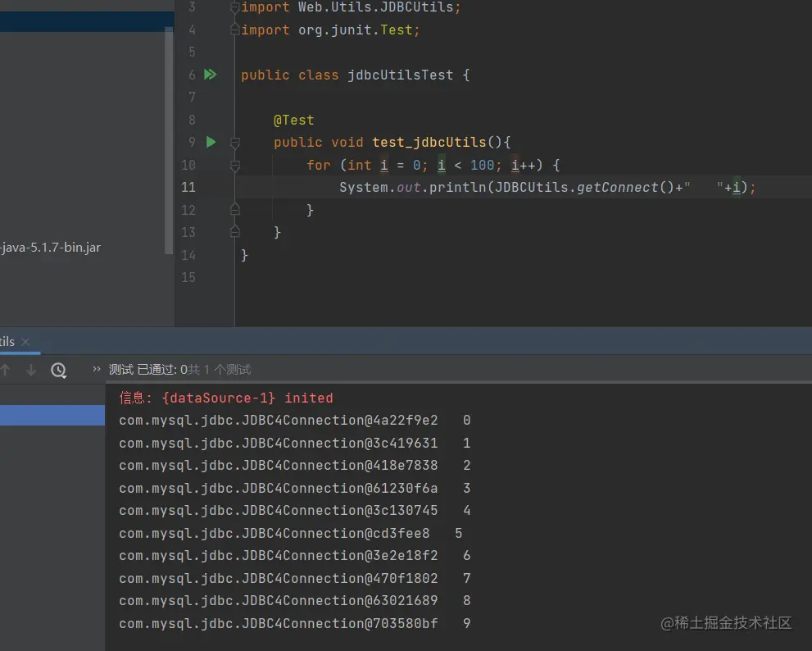Click the @Test annotation
812x651 pixels.
[293, 120]
